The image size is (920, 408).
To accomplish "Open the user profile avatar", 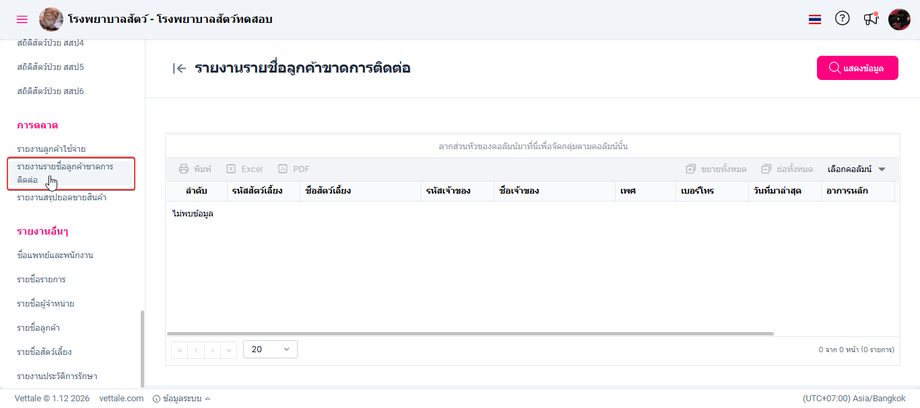I will click(899, 19).
